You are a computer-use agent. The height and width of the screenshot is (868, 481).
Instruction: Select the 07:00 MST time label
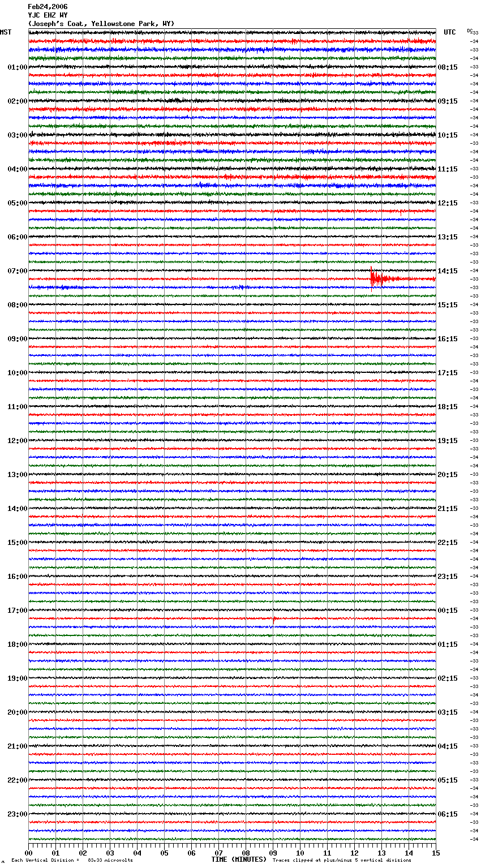click(18, 271)
